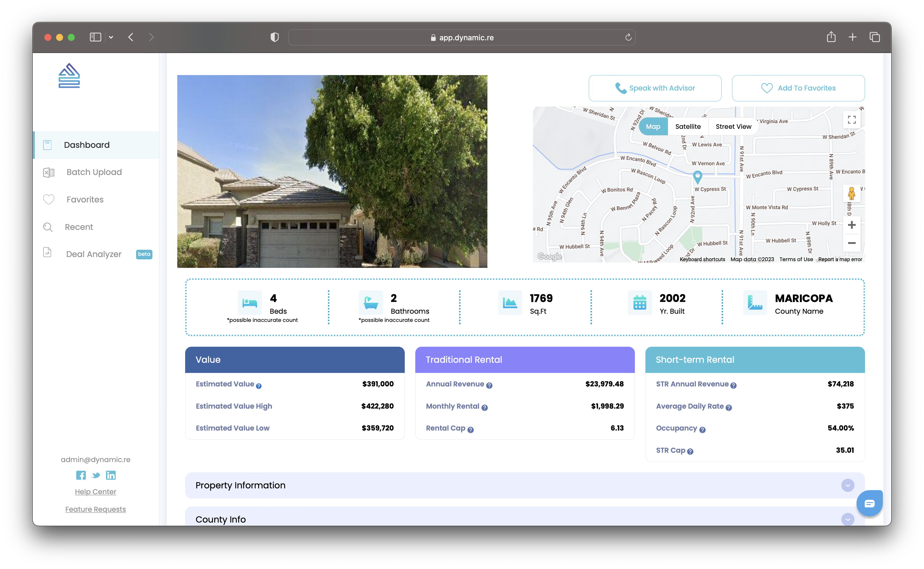Open the Help Center link
This screenshot has height=569, width=924.
click(x=95, y=492)
